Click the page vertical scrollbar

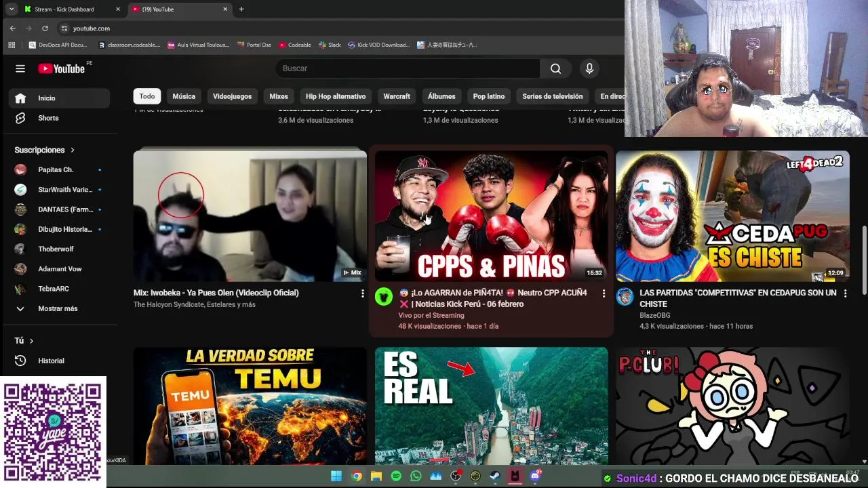point(864,260)
